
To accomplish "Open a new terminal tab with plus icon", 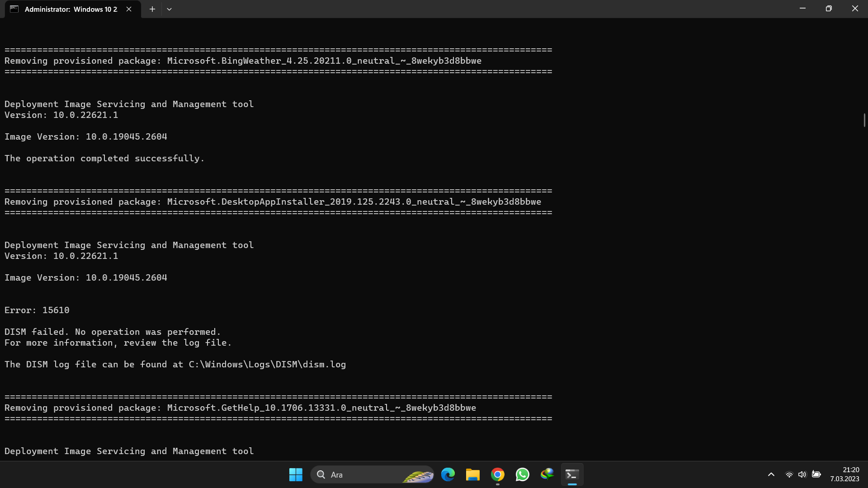I will point(152,9).
